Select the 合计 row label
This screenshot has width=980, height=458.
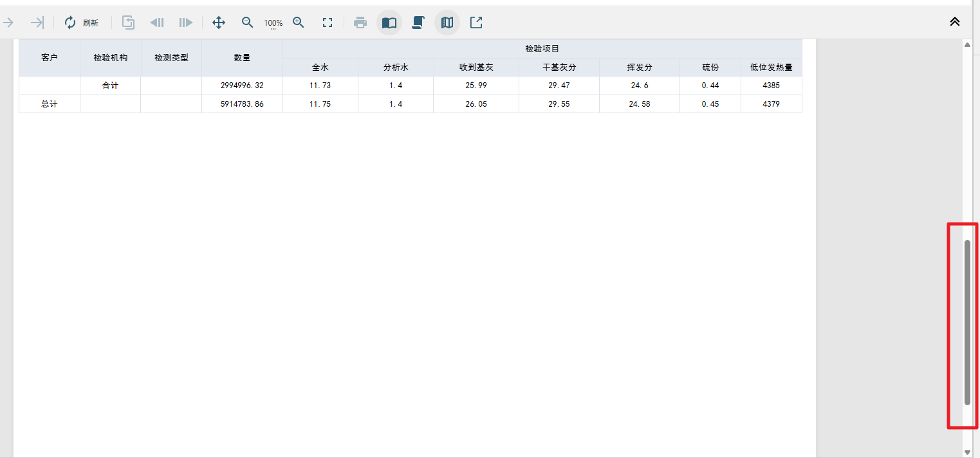pos(111,86)
